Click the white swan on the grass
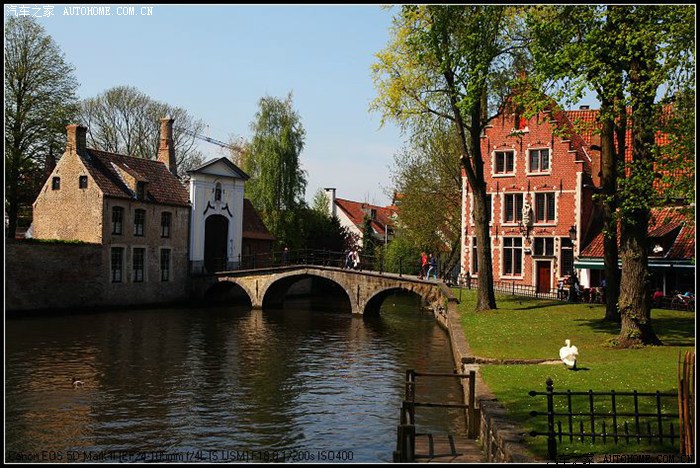 pos(568,354)
